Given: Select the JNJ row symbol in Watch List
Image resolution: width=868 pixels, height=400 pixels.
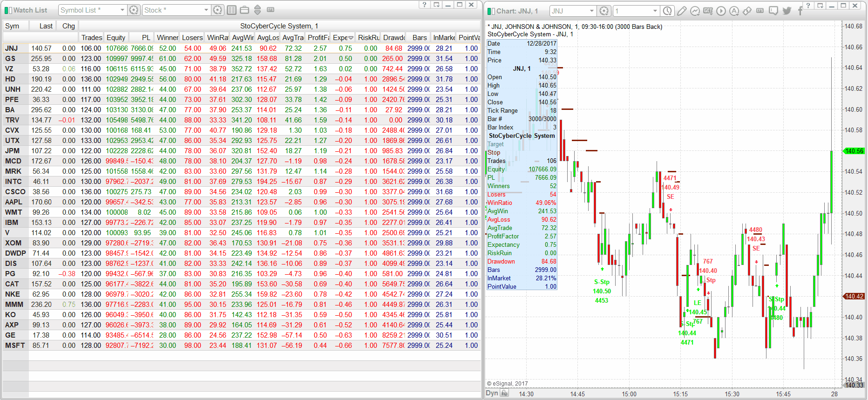Looking at the screenshot, I should 11,48.
